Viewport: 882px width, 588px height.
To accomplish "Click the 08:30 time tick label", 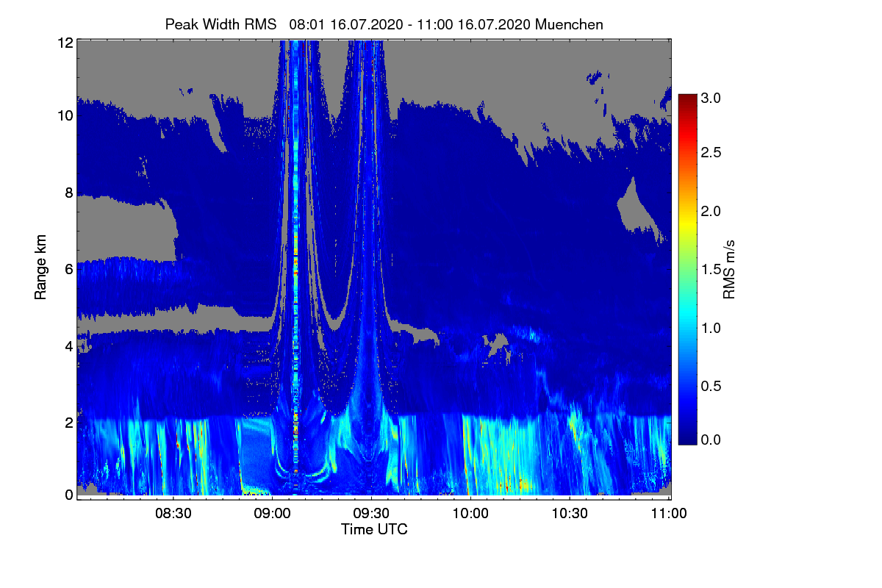I will pyautogui.click(x=173, y=512).
